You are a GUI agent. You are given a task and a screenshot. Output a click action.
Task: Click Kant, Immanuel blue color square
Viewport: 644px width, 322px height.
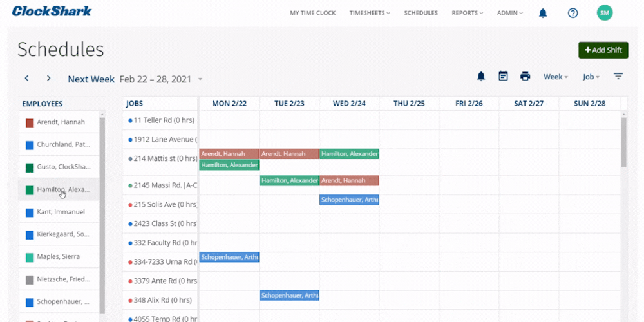click(30, 213)
